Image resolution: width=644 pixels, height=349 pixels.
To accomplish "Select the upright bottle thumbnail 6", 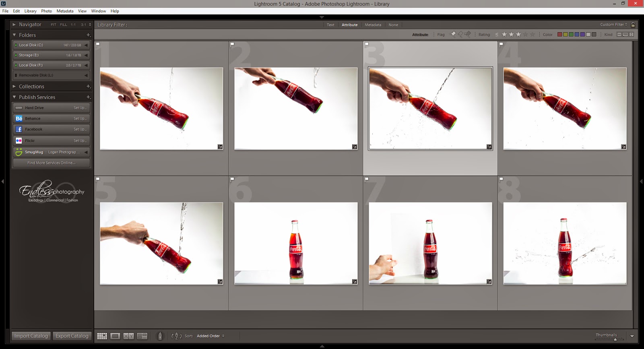I will coord(296,243).
